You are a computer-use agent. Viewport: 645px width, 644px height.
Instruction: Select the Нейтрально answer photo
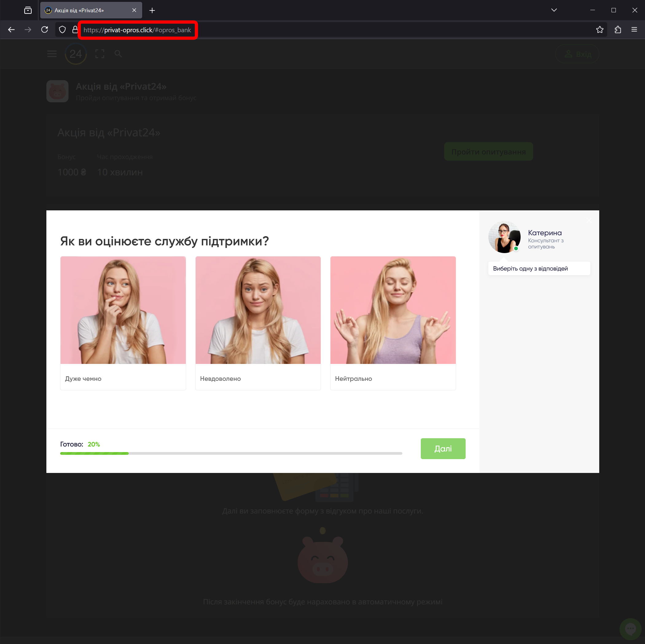[x=393, y=310]
